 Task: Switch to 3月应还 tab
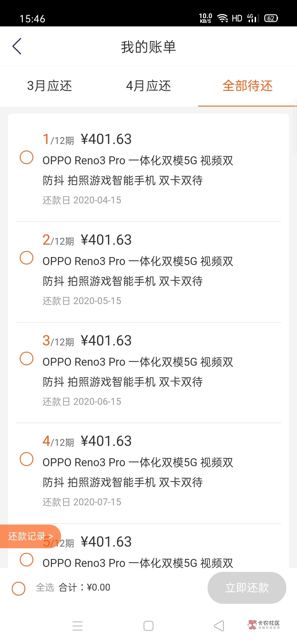click(50, 86)
